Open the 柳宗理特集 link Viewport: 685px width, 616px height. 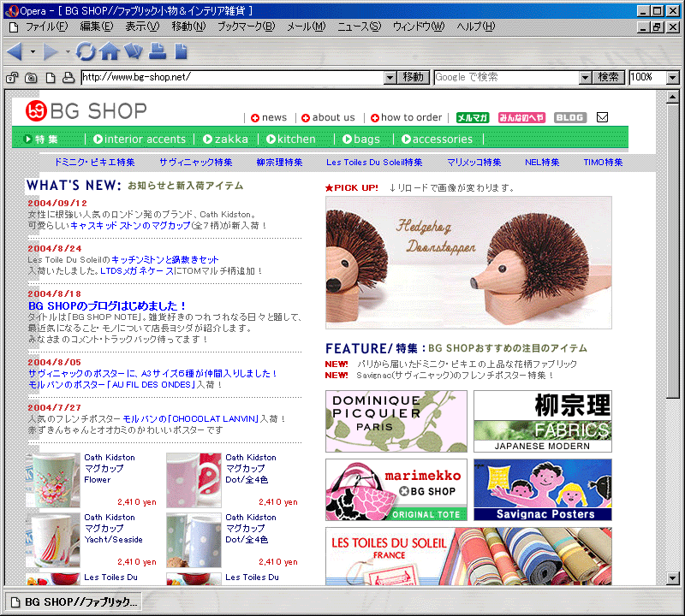[x=280, y=163]
